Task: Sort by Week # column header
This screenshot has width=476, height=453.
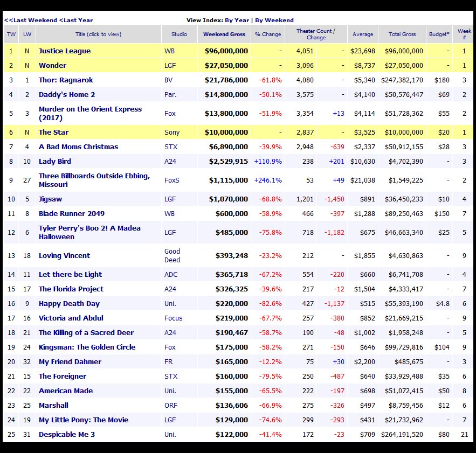Action: 464,34
